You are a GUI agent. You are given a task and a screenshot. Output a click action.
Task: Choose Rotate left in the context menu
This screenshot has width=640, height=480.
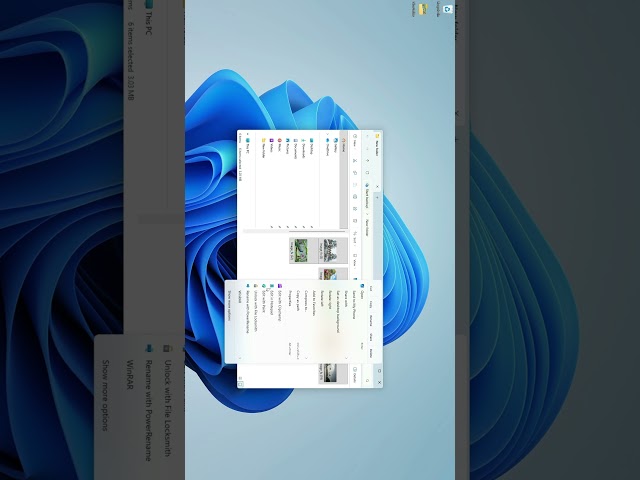(x=322, y=321)
